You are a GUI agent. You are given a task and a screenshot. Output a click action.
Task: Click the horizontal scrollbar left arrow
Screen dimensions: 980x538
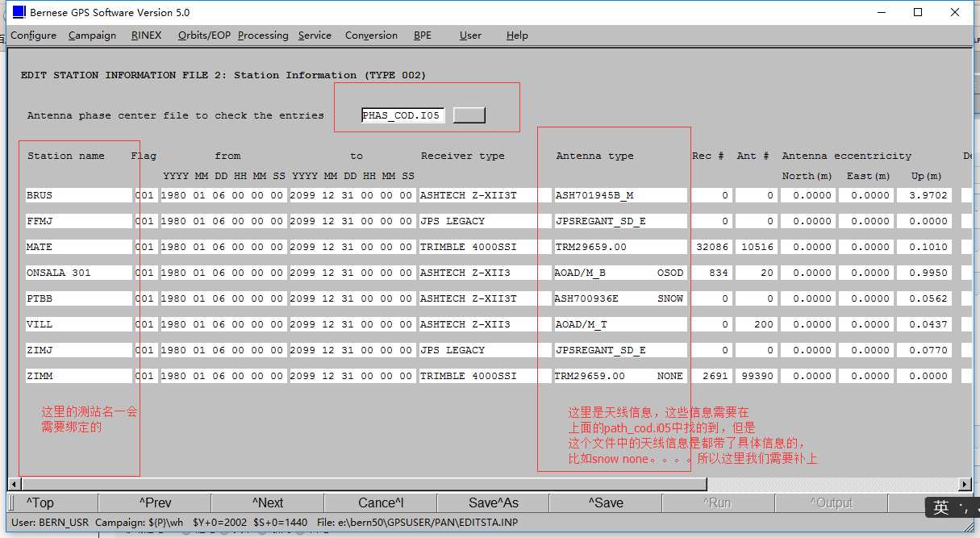14,484
